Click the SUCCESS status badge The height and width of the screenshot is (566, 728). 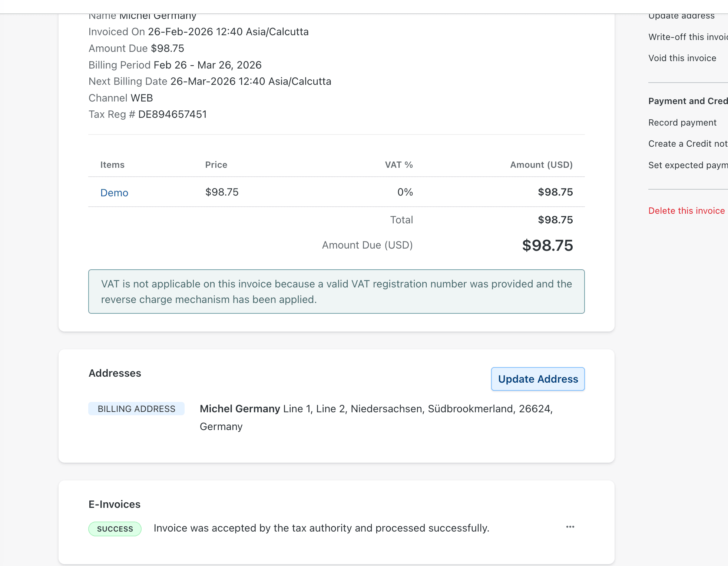(x=115, y=529)
